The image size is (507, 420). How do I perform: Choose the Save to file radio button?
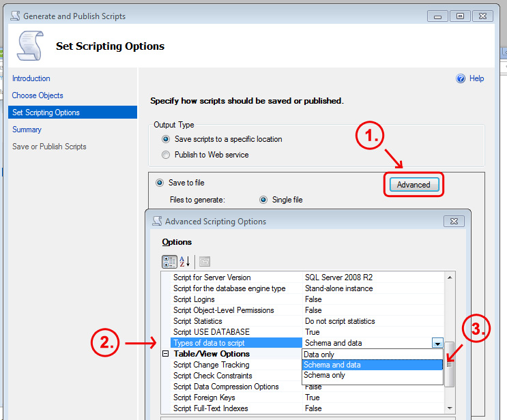tap(160, 183)
